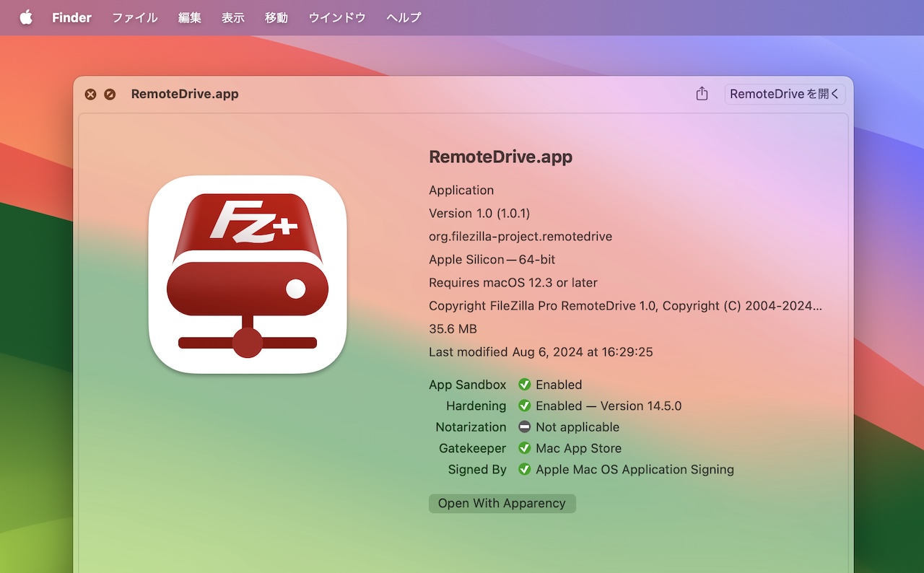Open the ウインドウ menu
The width and height of the screenshot is (924, 573).
point(337,17)
